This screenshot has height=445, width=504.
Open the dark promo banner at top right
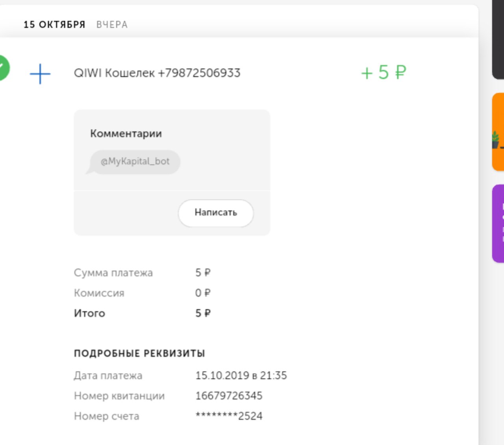tap(498, 39)
